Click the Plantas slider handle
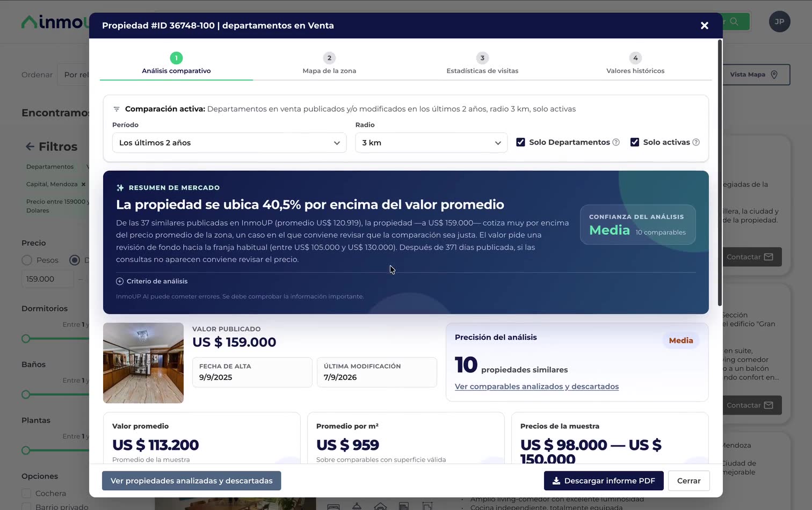The image size is (812, 510). 26,450
